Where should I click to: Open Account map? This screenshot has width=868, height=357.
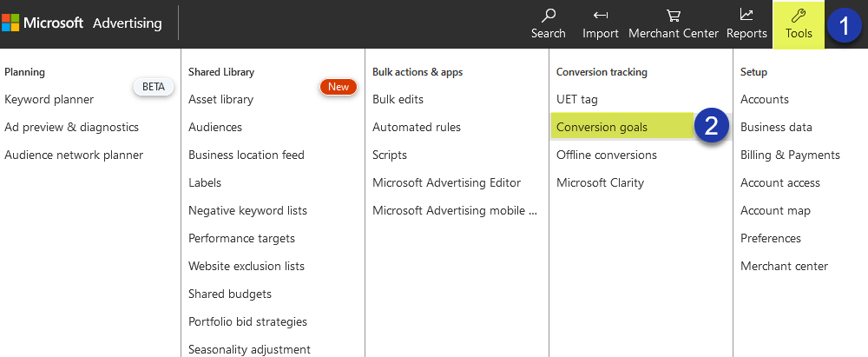775,210
